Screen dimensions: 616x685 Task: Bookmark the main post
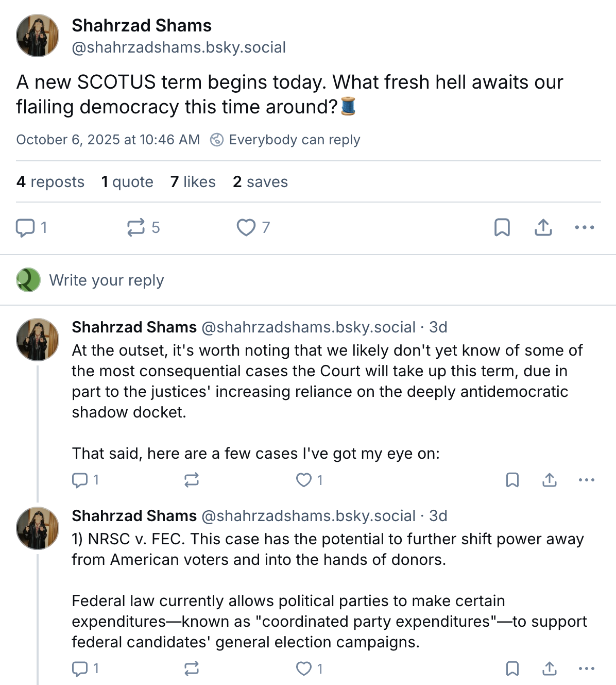pyautogui.click(x=502, y=227)
